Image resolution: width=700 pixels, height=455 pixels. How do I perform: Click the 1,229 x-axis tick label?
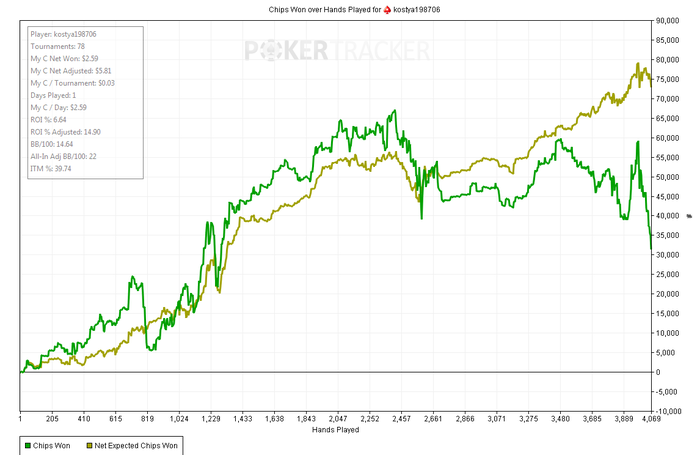tap(211, 419)
